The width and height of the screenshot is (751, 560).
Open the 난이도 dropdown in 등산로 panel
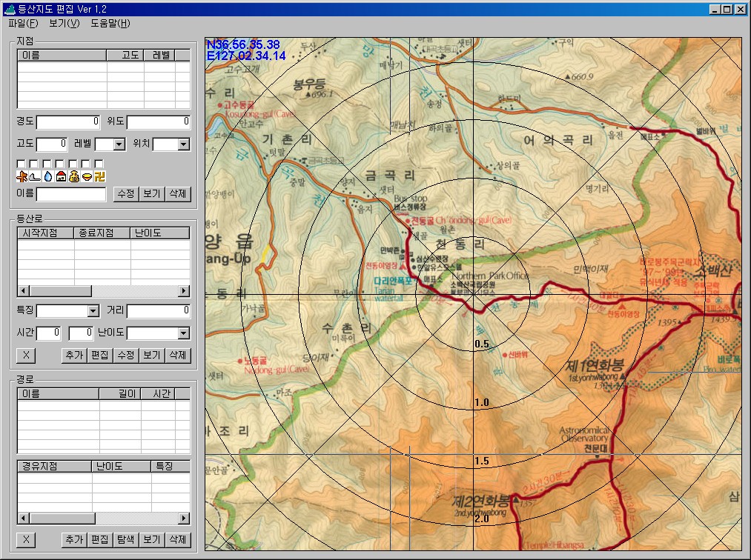point(183,333)
